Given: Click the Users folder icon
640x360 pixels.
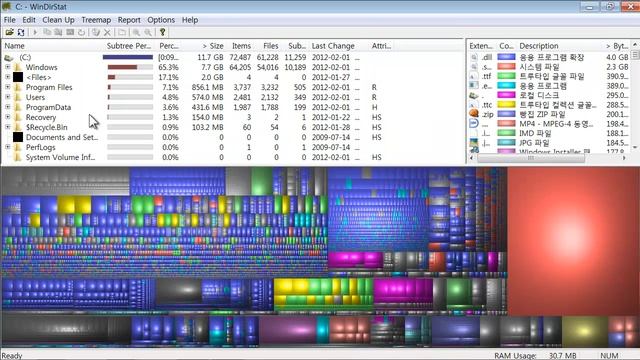Looking at the screenshot, I should pyautogui.click(x=18, y=97).
